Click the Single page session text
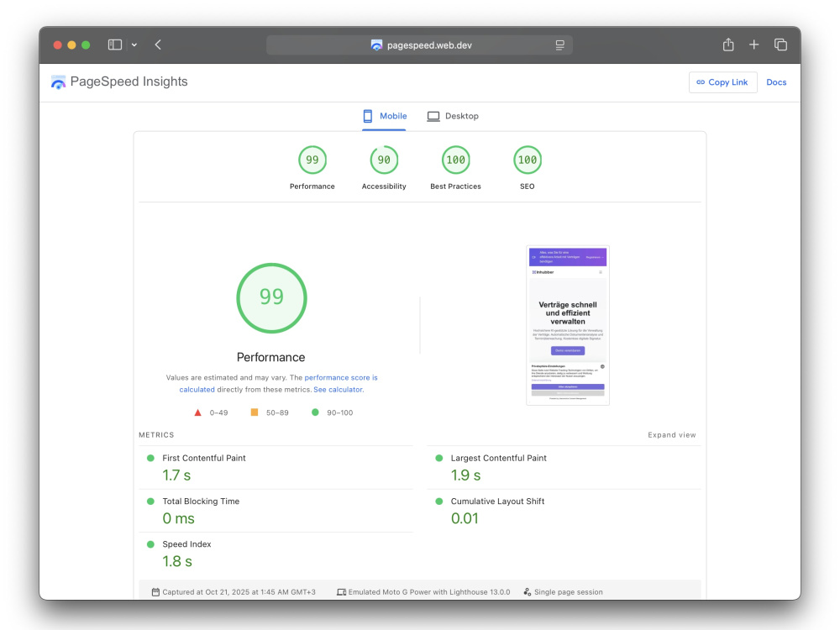 [x=569, y=592]
